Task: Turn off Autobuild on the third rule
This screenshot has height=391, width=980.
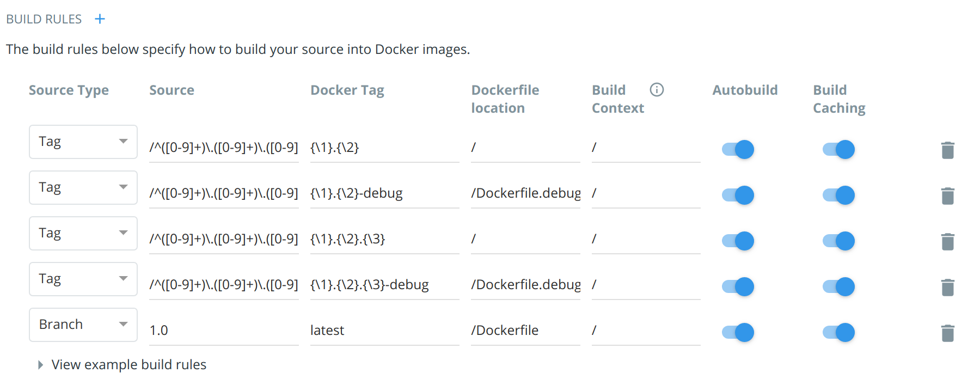Action: pos(737,241)
